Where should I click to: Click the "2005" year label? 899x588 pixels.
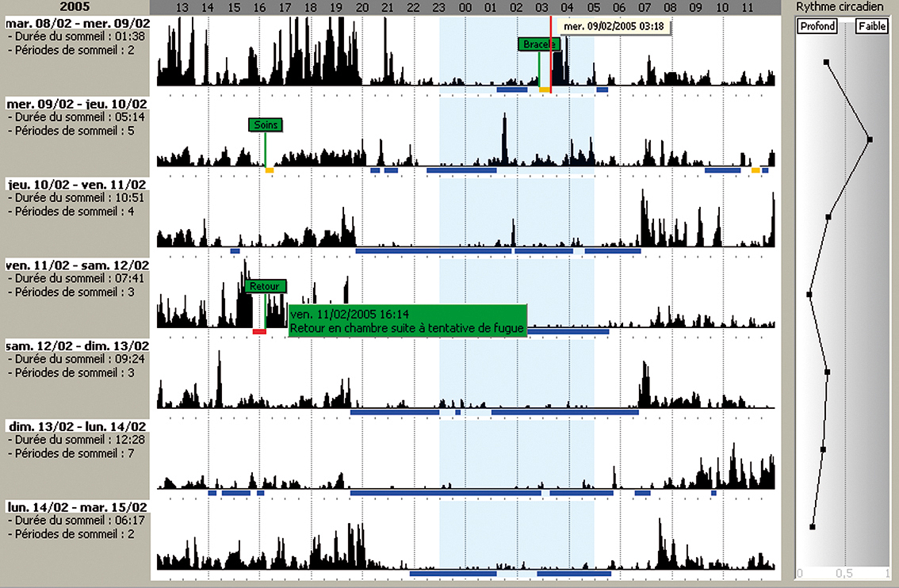[x=75, y=7]
